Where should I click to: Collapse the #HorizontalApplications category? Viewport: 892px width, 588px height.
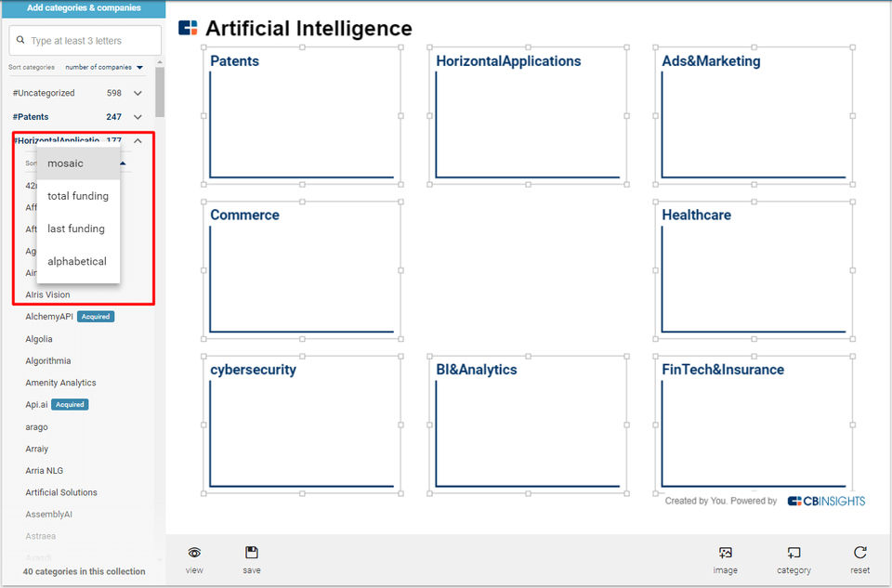(x=138, y=140)
